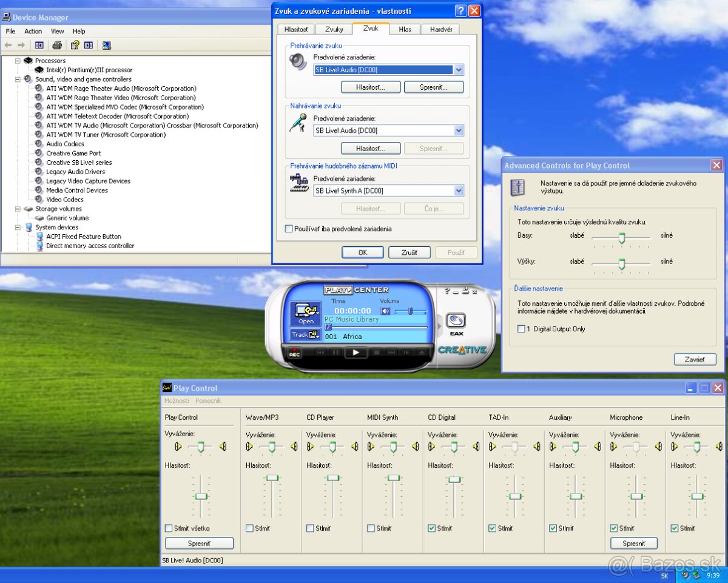728x583 pixels.
Task: Click the EAX icon in PlayCenter
Action: (457, 322)
